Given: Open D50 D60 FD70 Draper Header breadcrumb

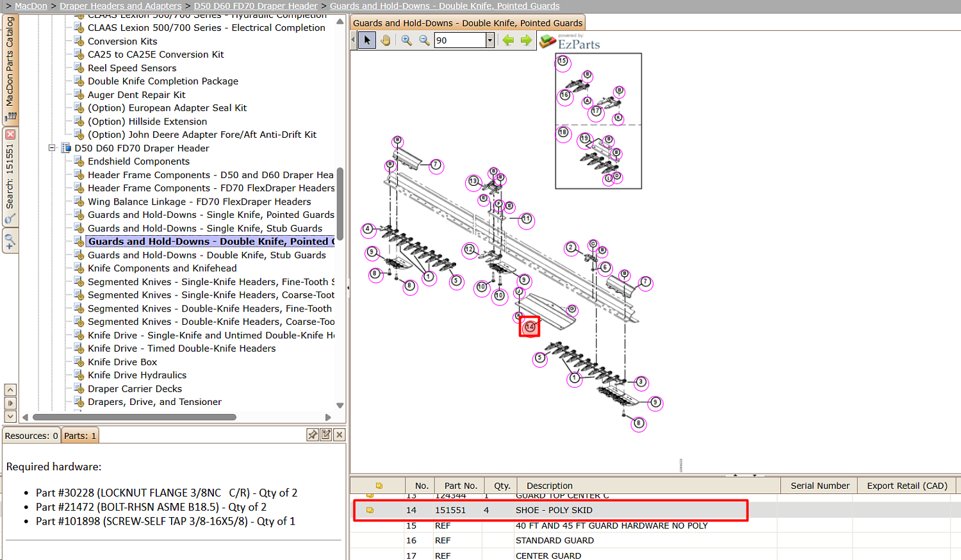Looking at the screenshot, I should tap(256, 6).
